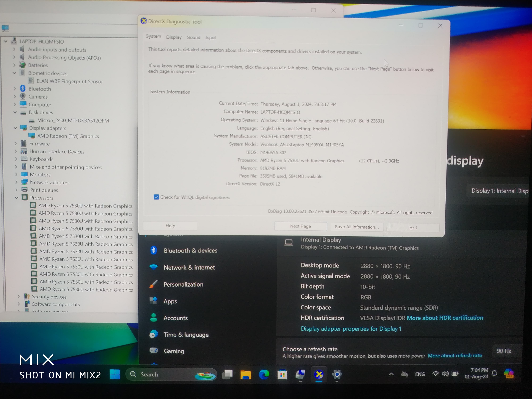Click the Firmware chip icon in Device Manager
The width and height of the screenshot is (532, 399).
pyautogui.click(x=24, y=144)
